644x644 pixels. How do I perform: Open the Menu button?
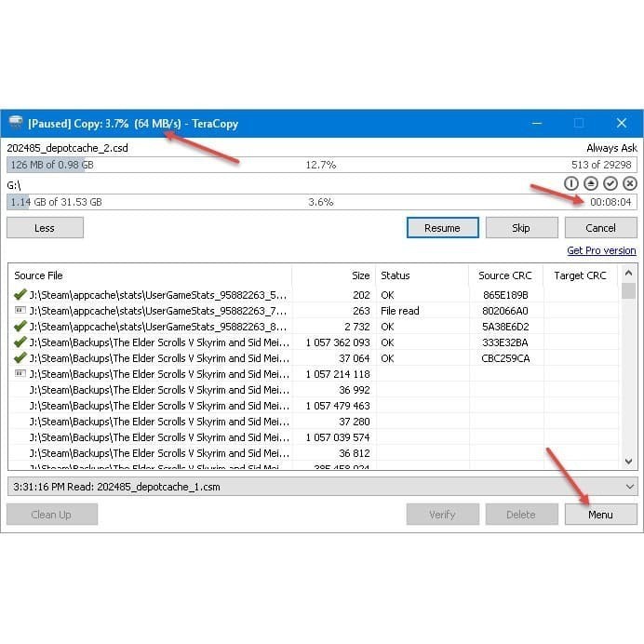(601, 515)
